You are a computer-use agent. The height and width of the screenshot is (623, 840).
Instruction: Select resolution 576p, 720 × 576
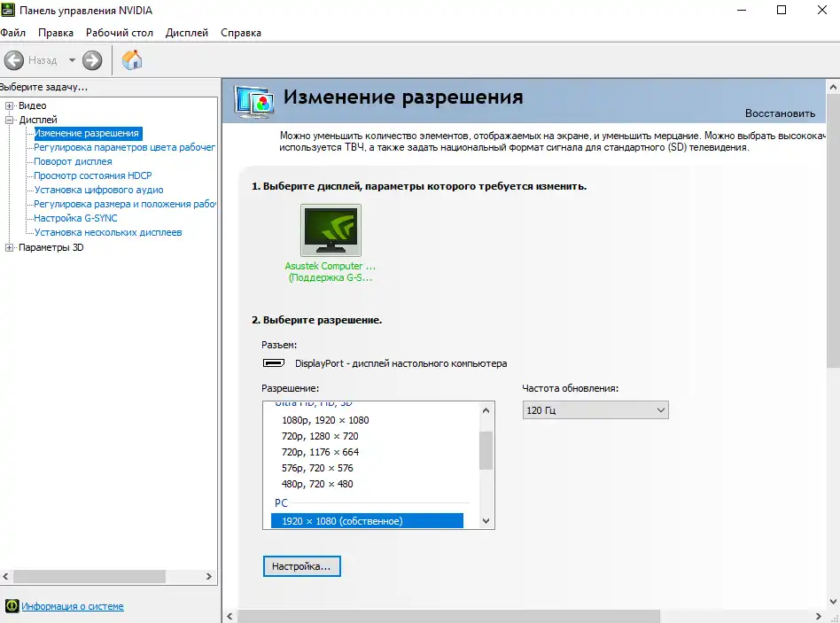pos(317,468)
